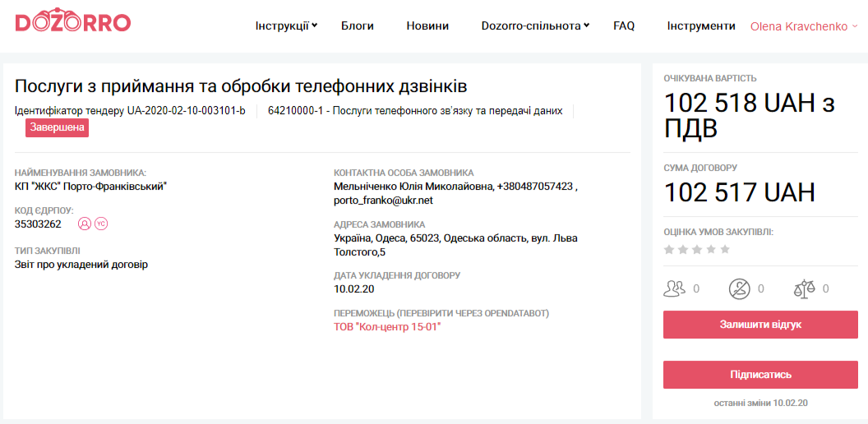The width and height of the screenshot is (868, 424).
Task: Open winner link ТОВ "Кол-центр 15-01"
Action: pyautogui.click(x=387, y=326)
